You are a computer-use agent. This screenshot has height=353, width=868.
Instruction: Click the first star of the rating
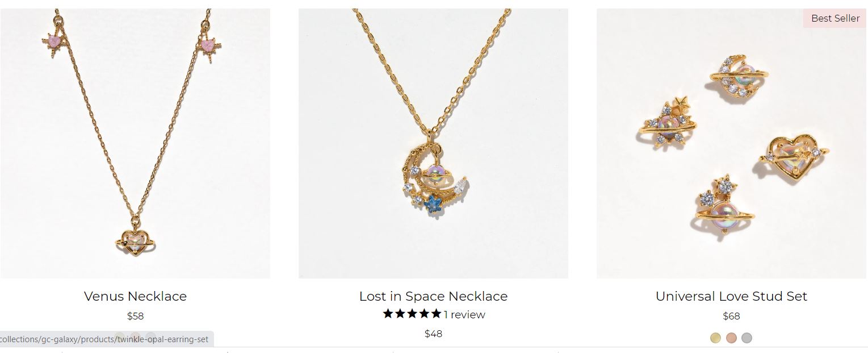point(388,314)
